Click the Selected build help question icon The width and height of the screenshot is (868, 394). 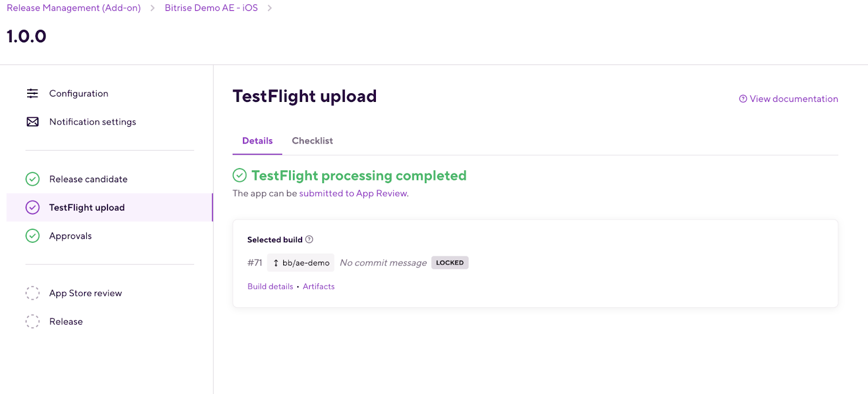[309, 240]
